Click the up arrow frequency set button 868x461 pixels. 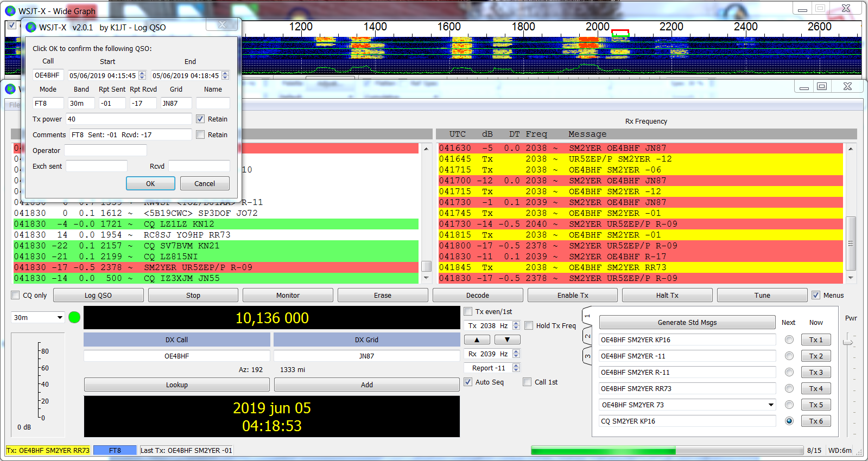477,340
